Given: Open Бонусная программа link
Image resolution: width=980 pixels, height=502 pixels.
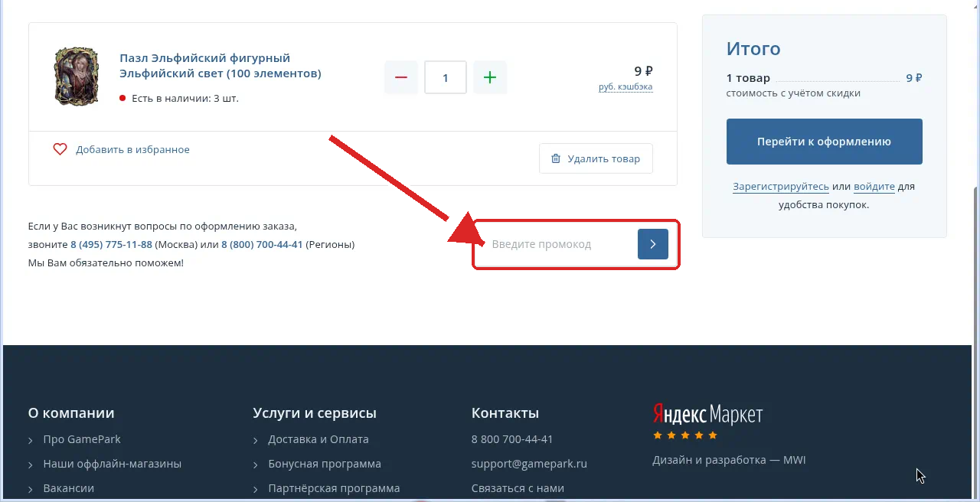Looking at the screenshot, I should pos(325,464).
